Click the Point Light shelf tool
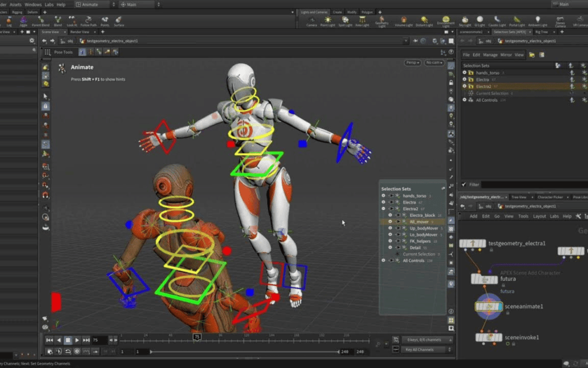 pos(328,21)
